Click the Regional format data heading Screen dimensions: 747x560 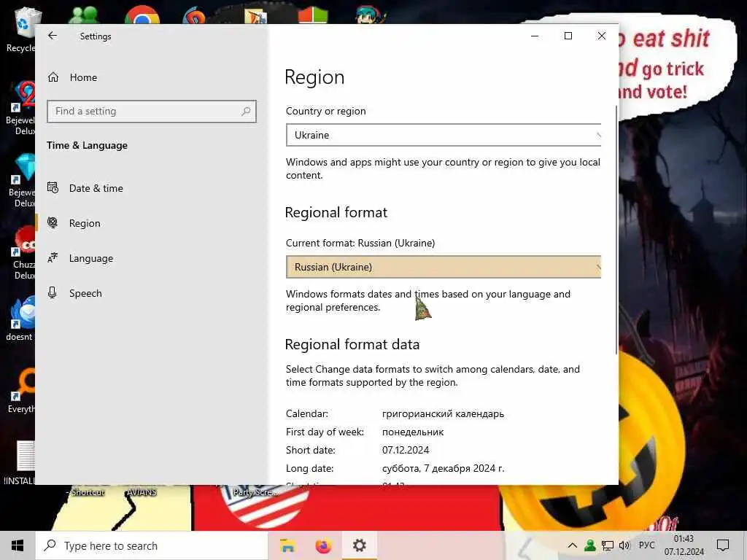click(352, 344)
